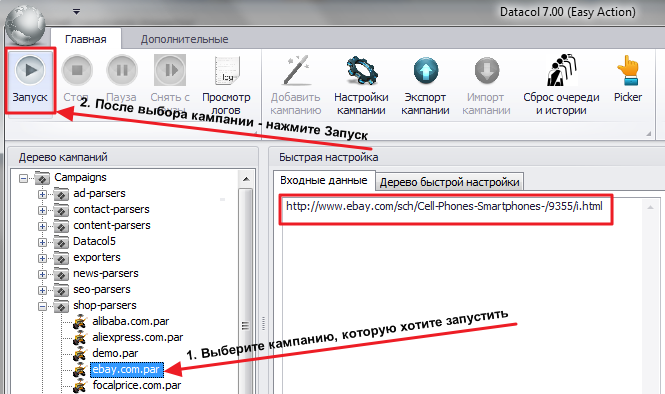Expand the exporters folder
This screenshot has width=665, height=394.
(42, 258)
